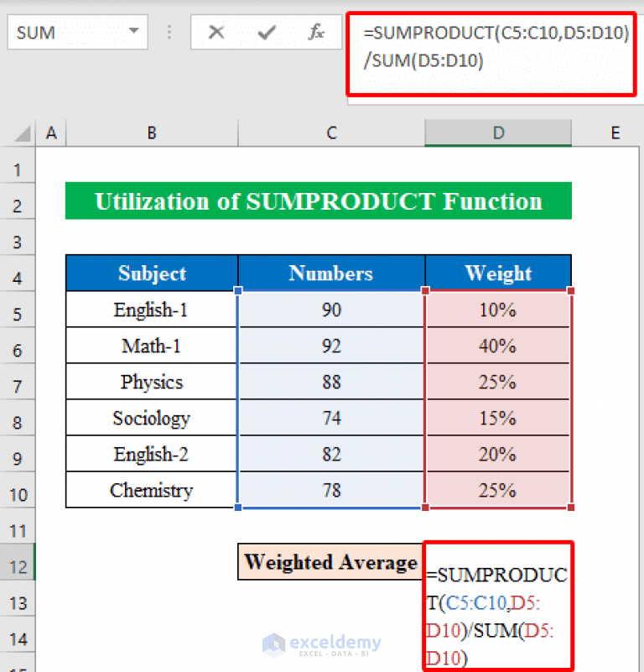The height and width of the screenshot is (672, 644).
Task: Open Insert Function fx dialog
Action: click(x=316, y=32)
